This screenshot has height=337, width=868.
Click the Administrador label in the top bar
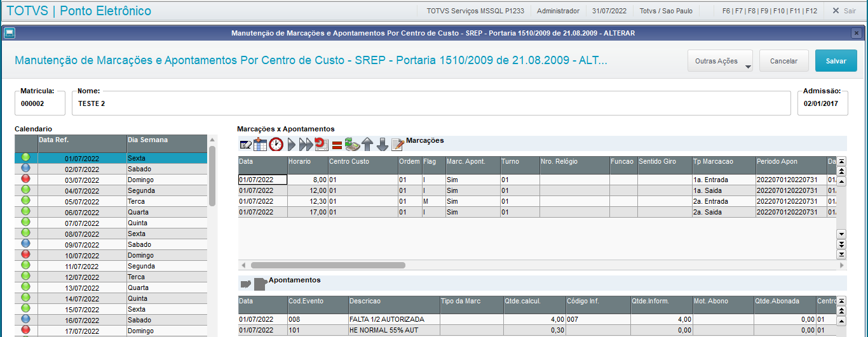[558, 11]
